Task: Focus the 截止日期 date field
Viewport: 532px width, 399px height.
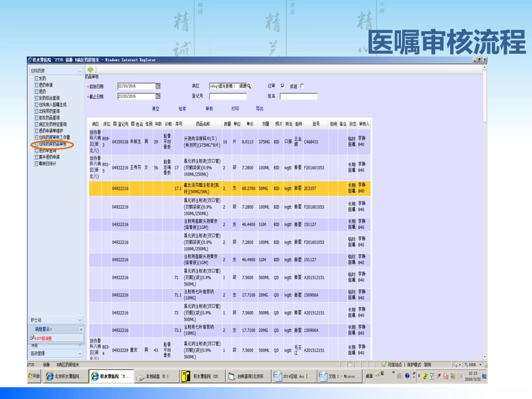Action: (137, 96)
